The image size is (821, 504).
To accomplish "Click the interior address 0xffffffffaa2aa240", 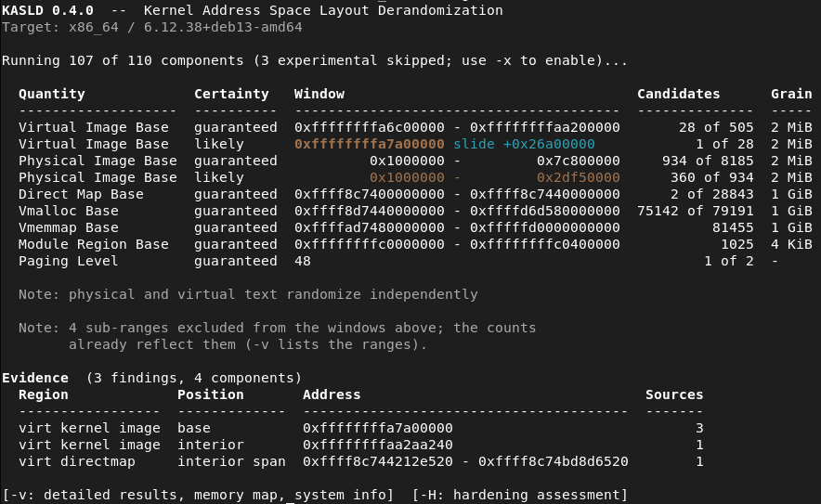I will click(378, 445).
